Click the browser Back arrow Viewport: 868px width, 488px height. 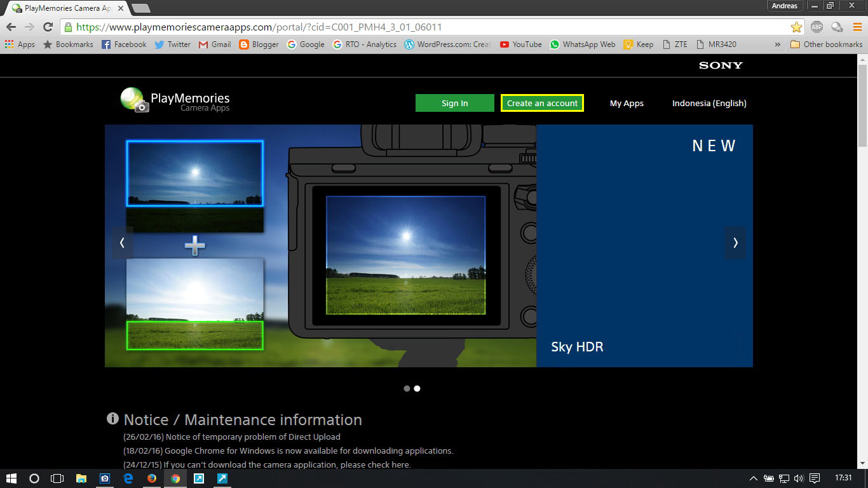(11, 27)
